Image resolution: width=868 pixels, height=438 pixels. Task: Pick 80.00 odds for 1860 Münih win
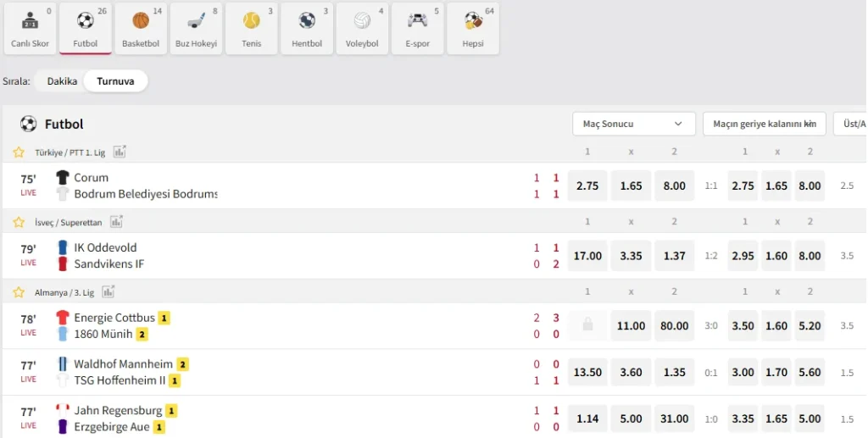(x=674, y=325)
